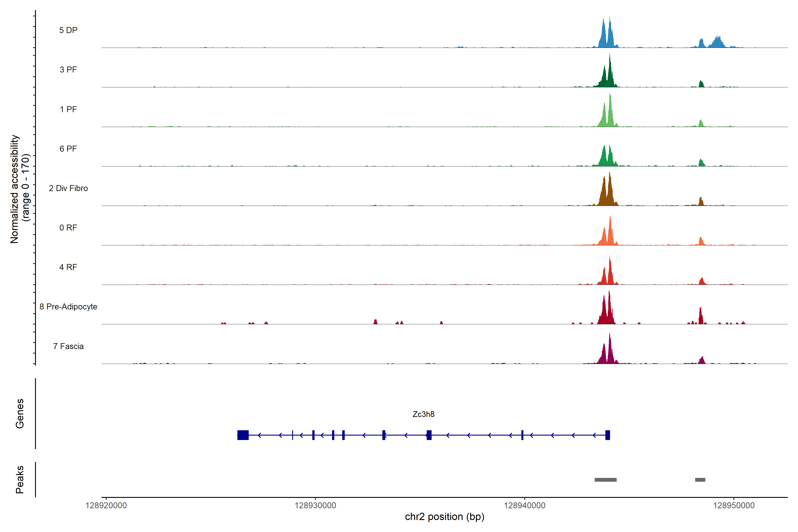Screen dimensions: 798x532
Task: Click the smaller gray peak bar
Action: tap(700, 479)
